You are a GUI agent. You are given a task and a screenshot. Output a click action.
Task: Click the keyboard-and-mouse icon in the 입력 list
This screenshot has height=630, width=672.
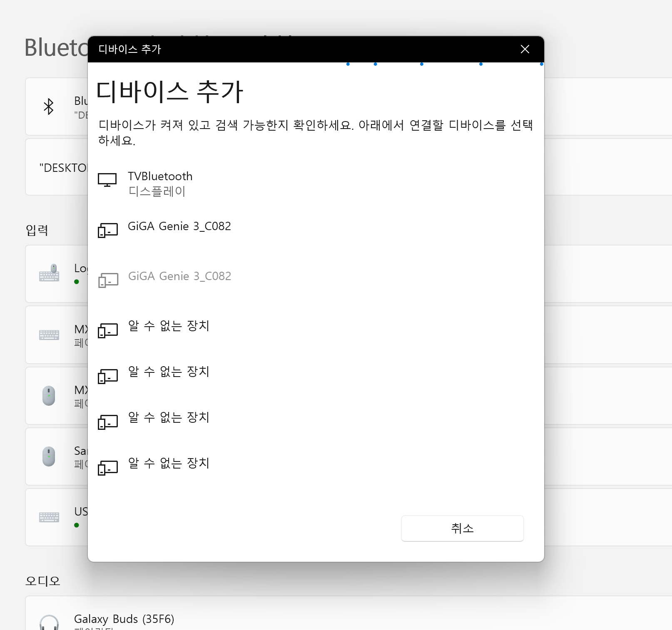49,273
